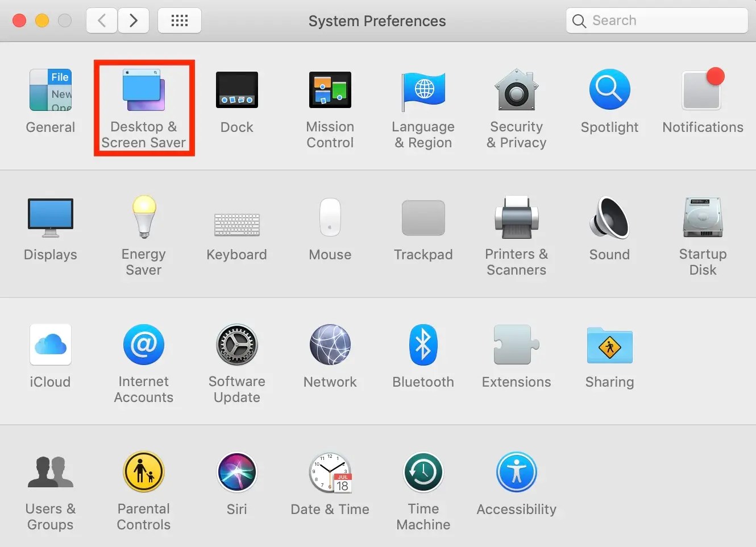Go forward with the right chevron button
This screenshot has height=547, width=756.
click(x=134, y=21)
